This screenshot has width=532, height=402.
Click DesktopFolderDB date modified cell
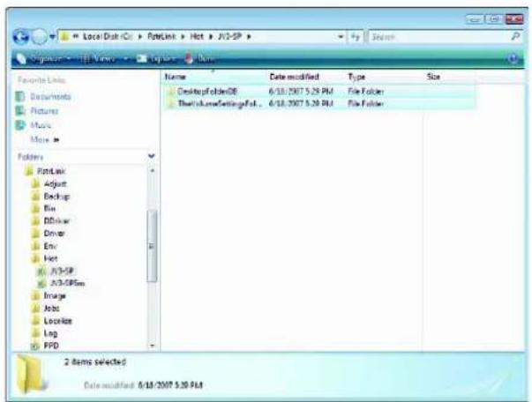click(301, 91)
